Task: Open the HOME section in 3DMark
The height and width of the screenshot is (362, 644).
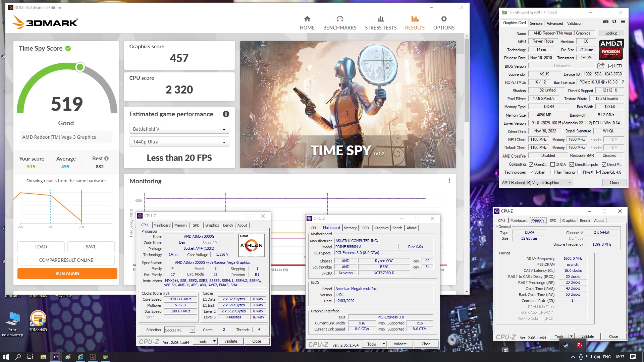Action: point(307,23)
